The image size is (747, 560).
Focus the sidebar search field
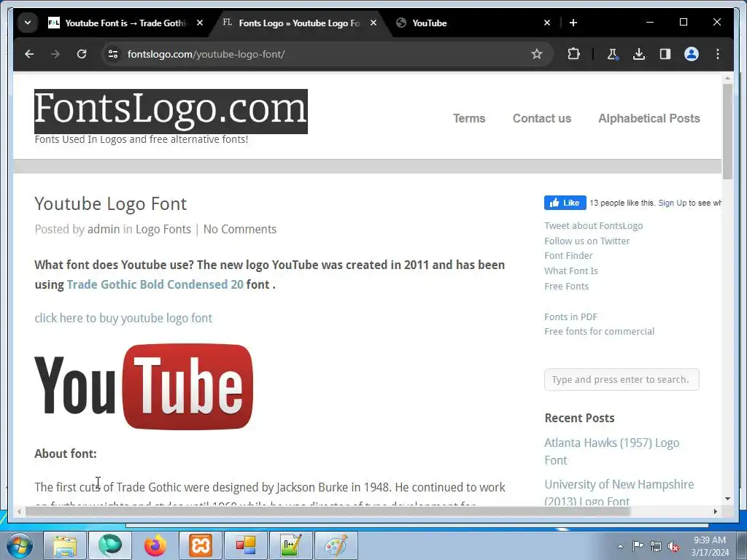pos(622,379)
